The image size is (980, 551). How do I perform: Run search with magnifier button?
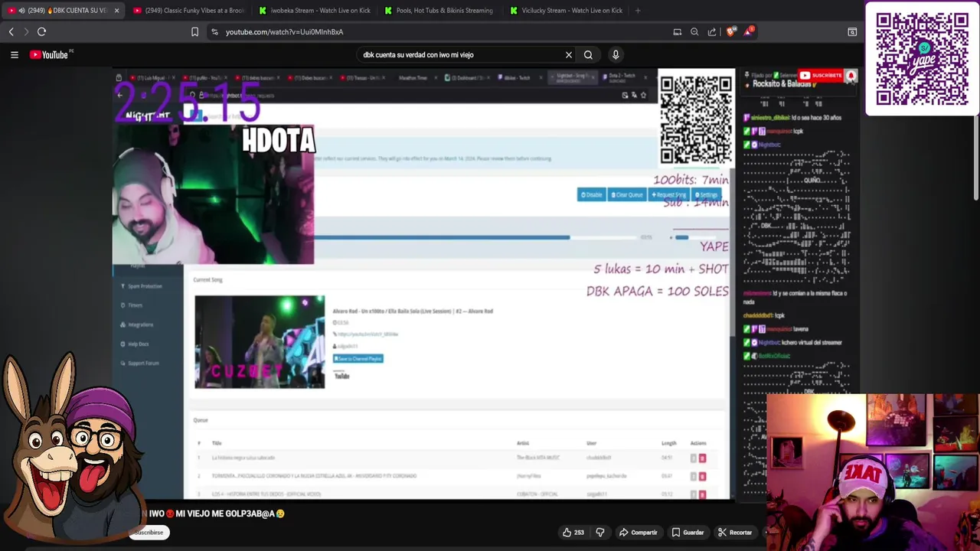[x=588, y=54]
